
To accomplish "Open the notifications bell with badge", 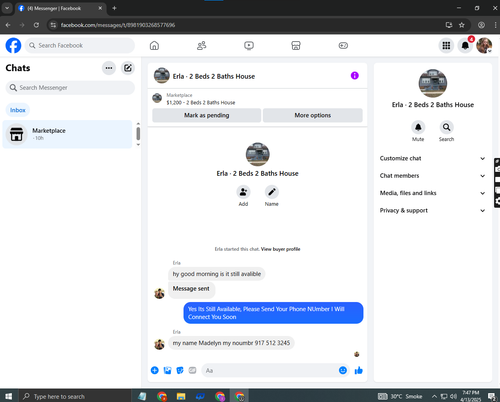I will [x=465, y=45].
